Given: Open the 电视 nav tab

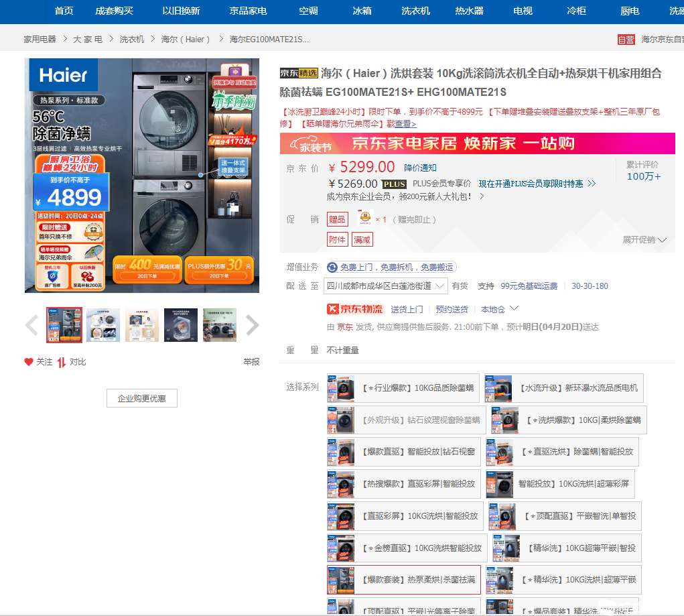Looking at the screenshot, I should [x=523, y=11].
